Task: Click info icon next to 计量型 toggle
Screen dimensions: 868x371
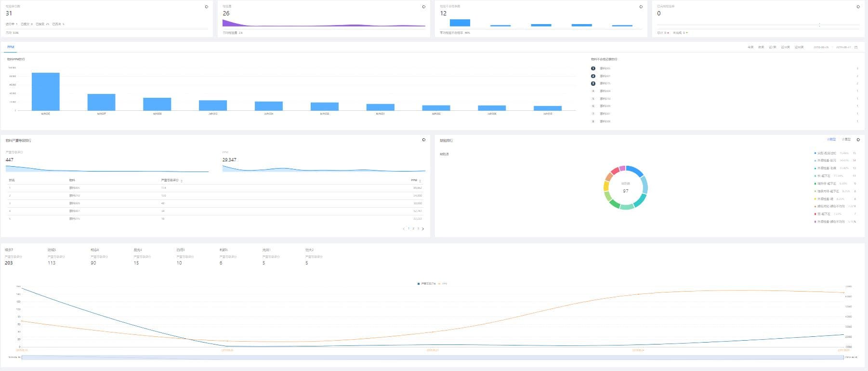Action: [x=858, y=140]
